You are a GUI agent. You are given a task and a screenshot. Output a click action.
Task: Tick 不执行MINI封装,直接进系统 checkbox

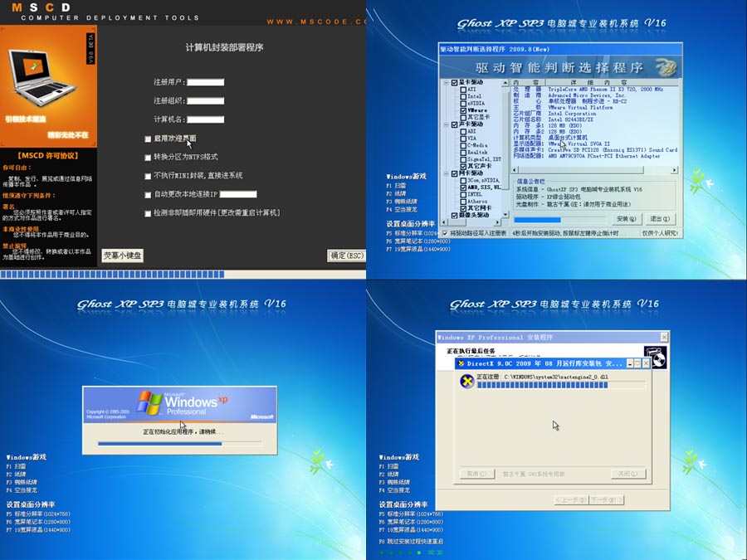[x=148, y=176]
